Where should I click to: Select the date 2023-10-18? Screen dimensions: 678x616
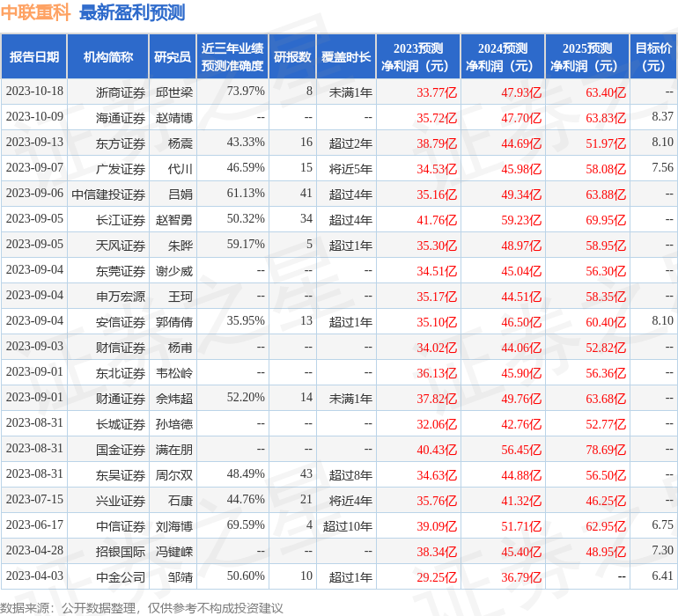point(34,92)
